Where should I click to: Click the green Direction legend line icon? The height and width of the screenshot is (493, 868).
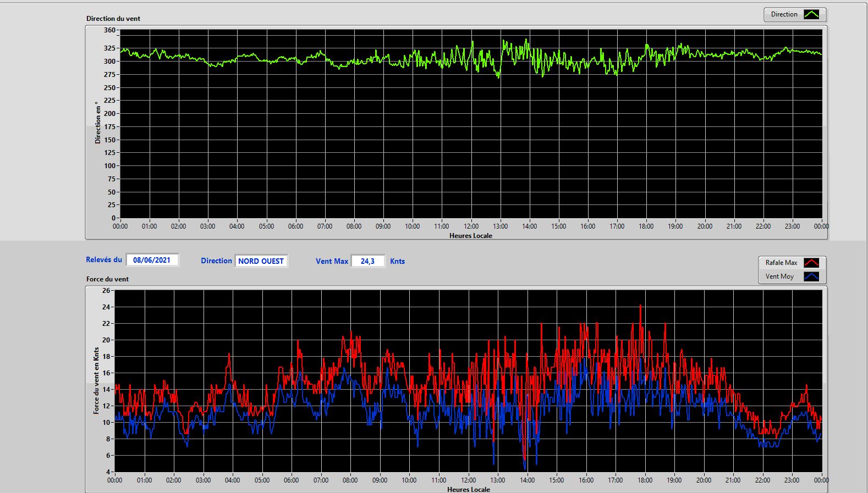pos(811,15)
